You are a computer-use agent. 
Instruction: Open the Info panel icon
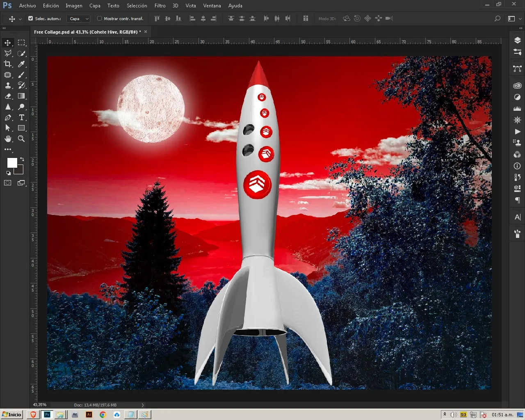[x=517, y=166]
